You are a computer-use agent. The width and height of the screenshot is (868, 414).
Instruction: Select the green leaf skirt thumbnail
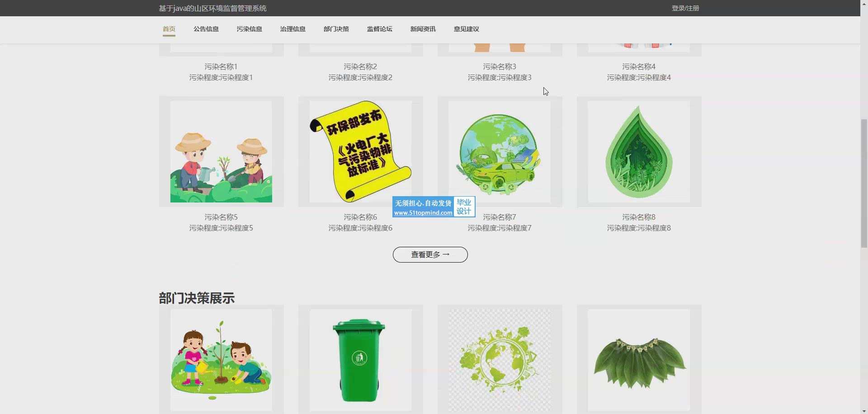pyautogui.click(x=639, y=360)
